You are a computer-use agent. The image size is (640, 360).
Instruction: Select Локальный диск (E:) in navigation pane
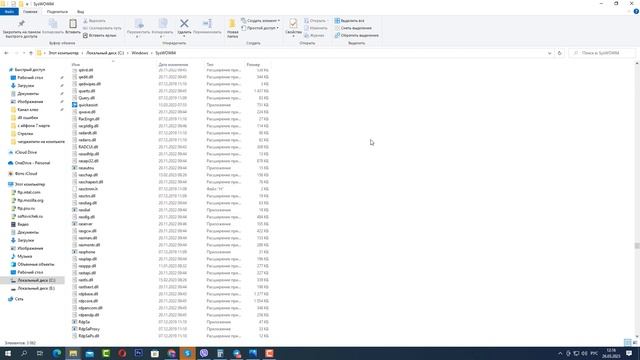[x=36, y=288]
